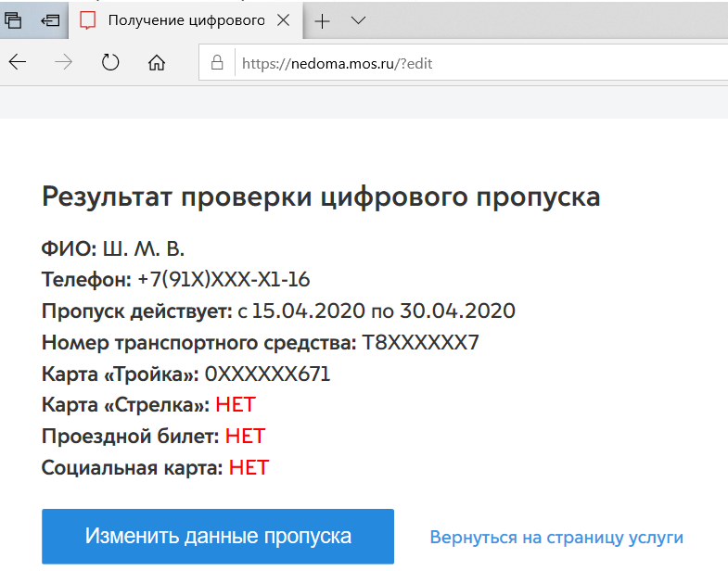This screenshot has height=571, width=728.
Task: Click vehicle number T8XXXXXX7
Action: click(x=420, y=343)
